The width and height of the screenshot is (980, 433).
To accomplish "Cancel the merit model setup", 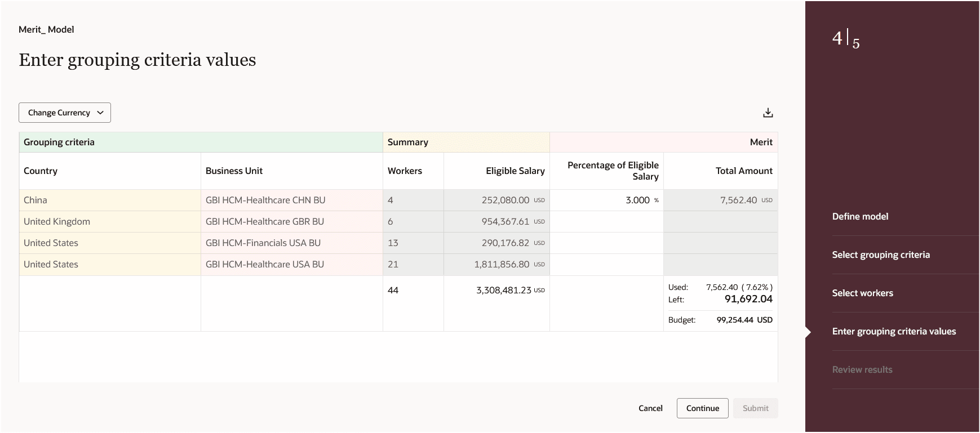I will point(650,408).
